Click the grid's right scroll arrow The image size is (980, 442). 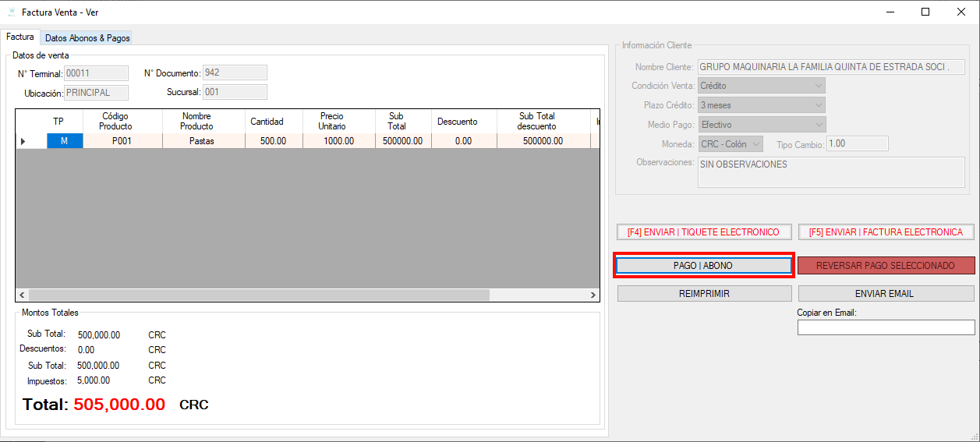593,295
